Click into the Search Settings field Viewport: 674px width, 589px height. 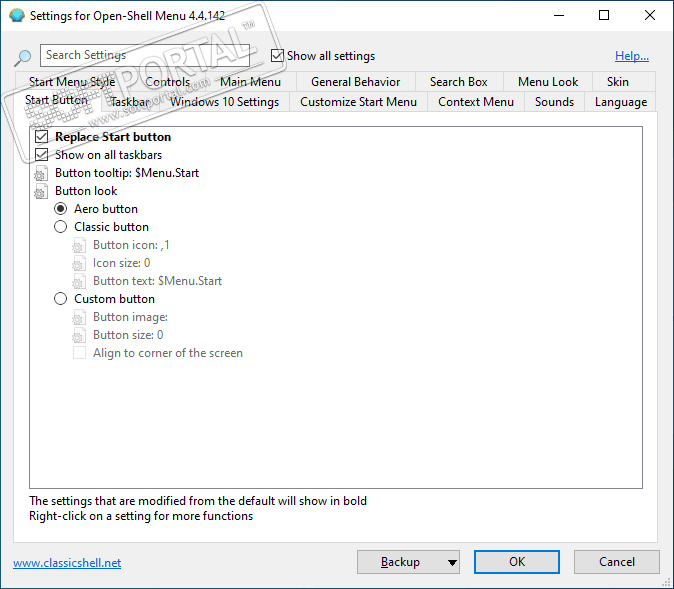point(145,55)
